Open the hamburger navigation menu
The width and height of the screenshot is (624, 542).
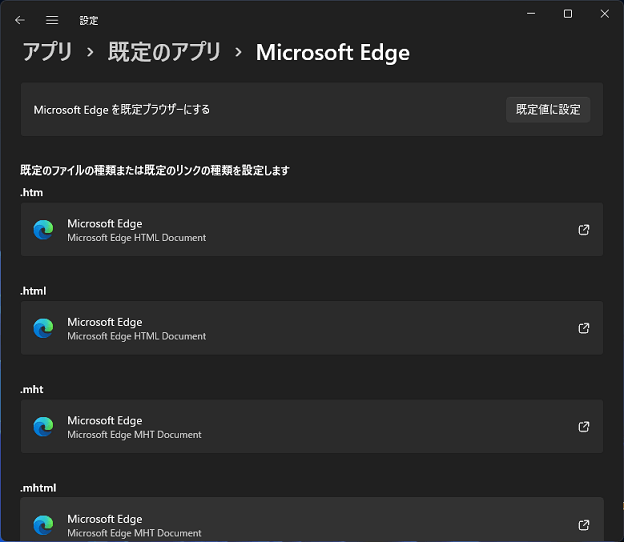[x=52, y=20]
